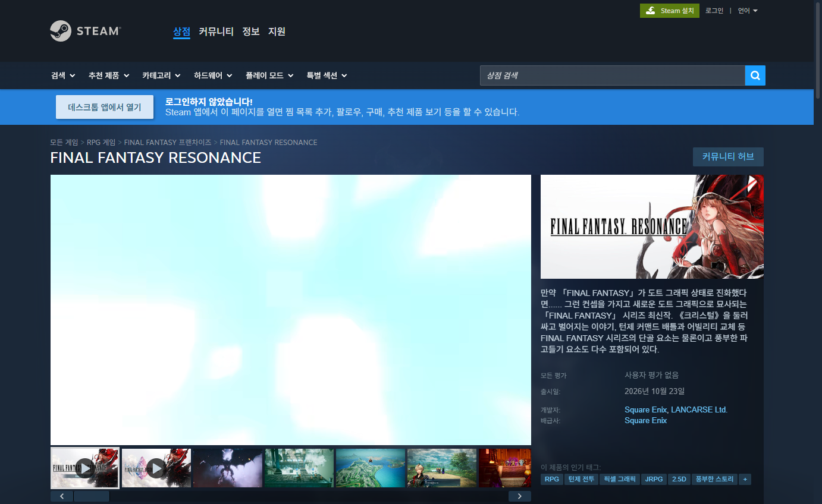Focus the 상점 검색 search field
Image resolution: width=822 pixels, height=504 pixels.
point(612,75)
